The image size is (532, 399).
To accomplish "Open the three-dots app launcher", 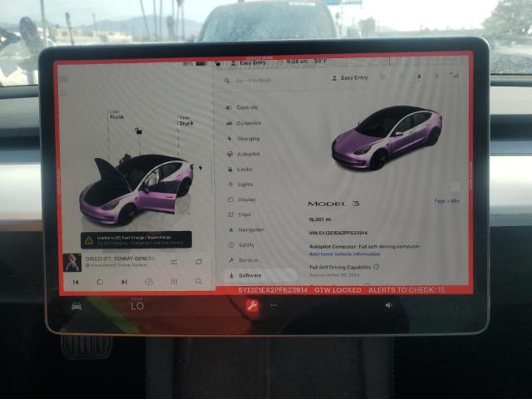I will (273, 305).
